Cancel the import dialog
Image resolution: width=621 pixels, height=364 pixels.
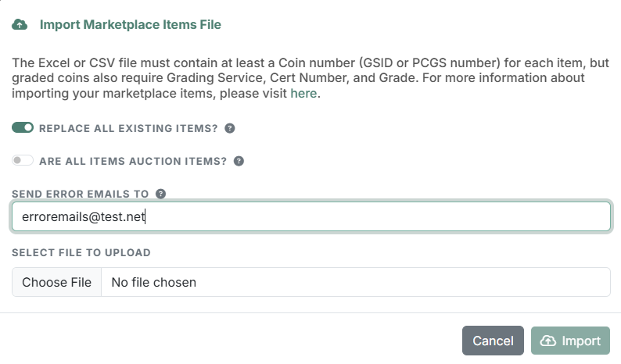[493, 341]
